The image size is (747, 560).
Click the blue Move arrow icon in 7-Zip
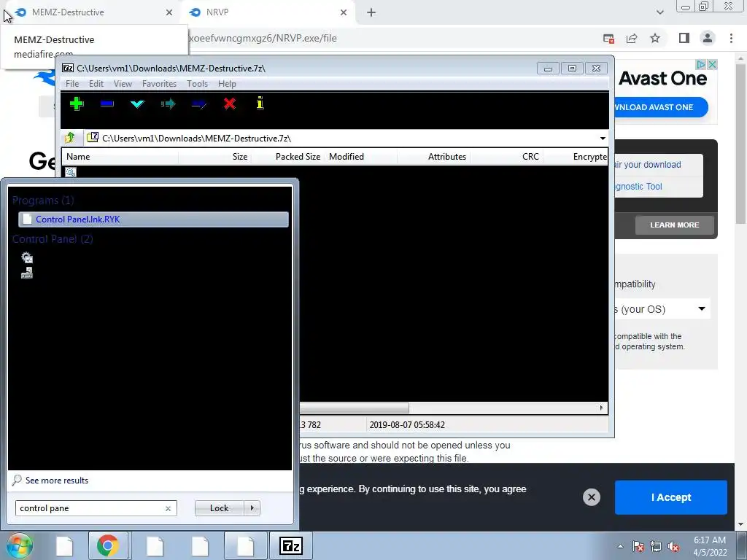pos(199,104)
